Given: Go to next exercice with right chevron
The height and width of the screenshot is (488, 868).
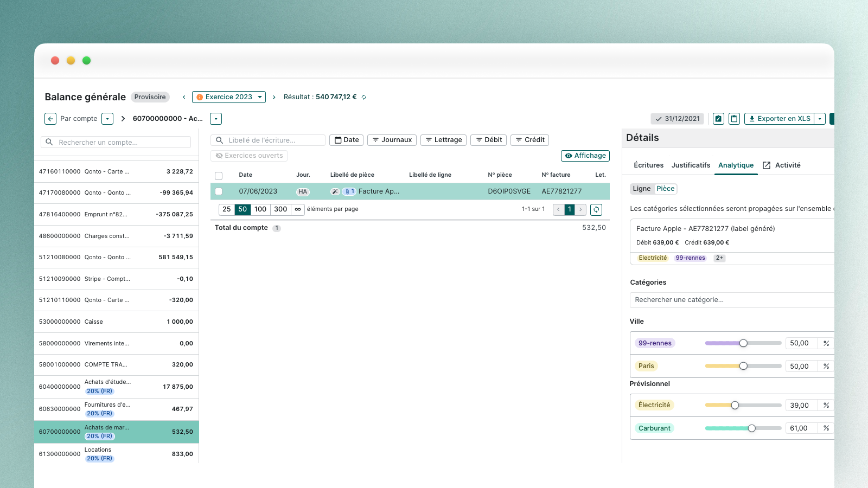Looking at the screenshot, I should click(274, 97).
